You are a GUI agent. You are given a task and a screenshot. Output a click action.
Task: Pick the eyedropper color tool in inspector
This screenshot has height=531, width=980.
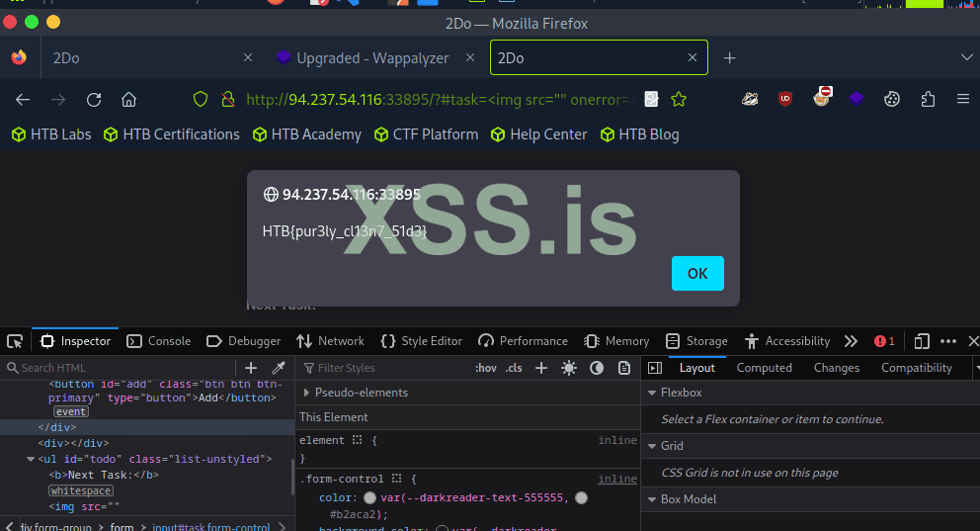point(279,368)
